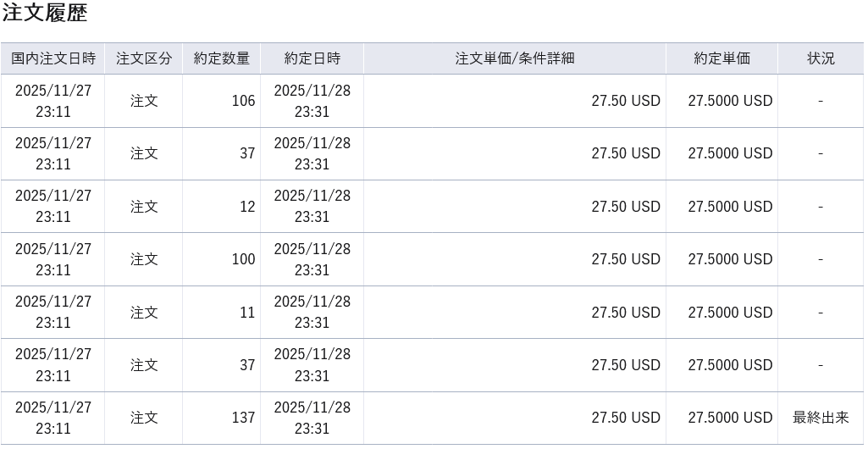Select the 国内注文日時 column header
Viewport: 868px width, 449px height.
tap(53, 58)
